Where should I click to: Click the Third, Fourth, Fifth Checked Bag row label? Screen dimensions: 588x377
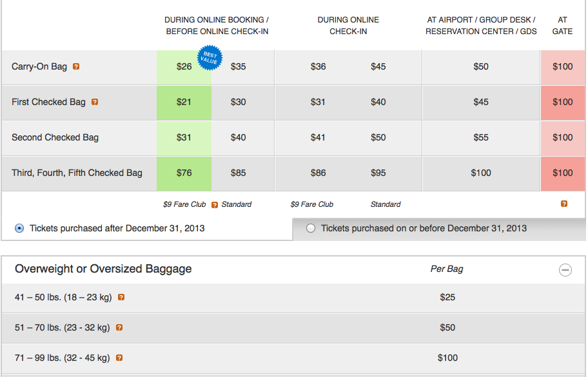[x=77, y=173]
